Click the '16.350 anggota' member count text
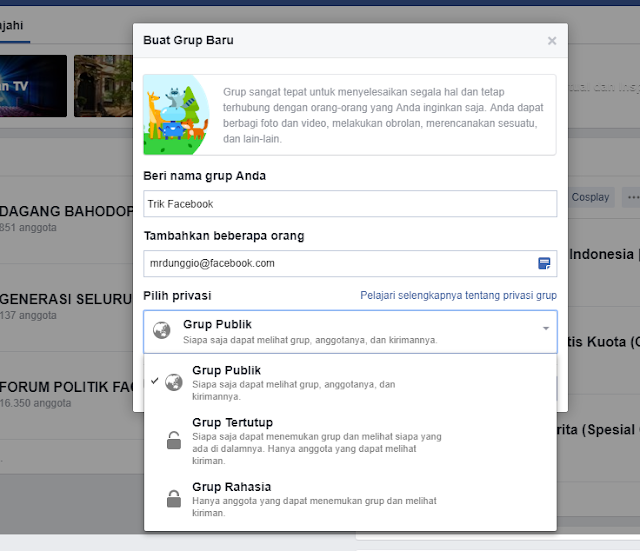The image size is (640, 551). click(36, 403)
